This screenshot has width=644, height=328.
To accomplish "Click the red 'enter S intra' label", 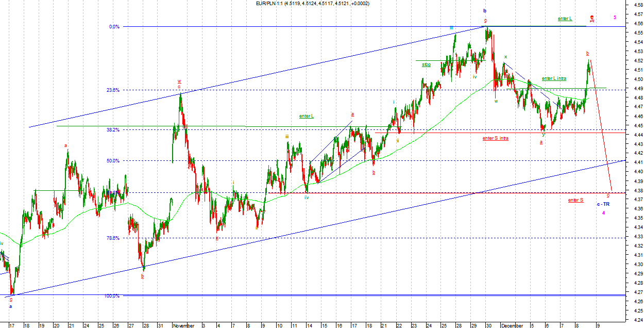I will (x=495, y=139).
